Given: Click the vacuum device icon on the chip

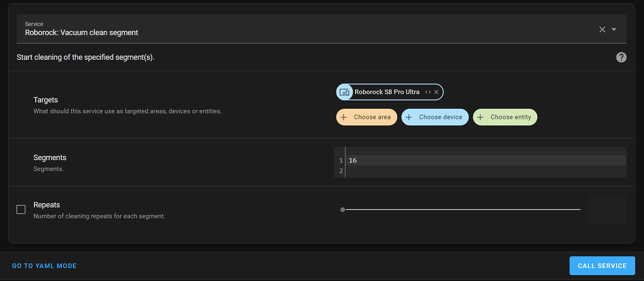Looking at the screenshot, I should pyautogui.click(x=344, y=92).
